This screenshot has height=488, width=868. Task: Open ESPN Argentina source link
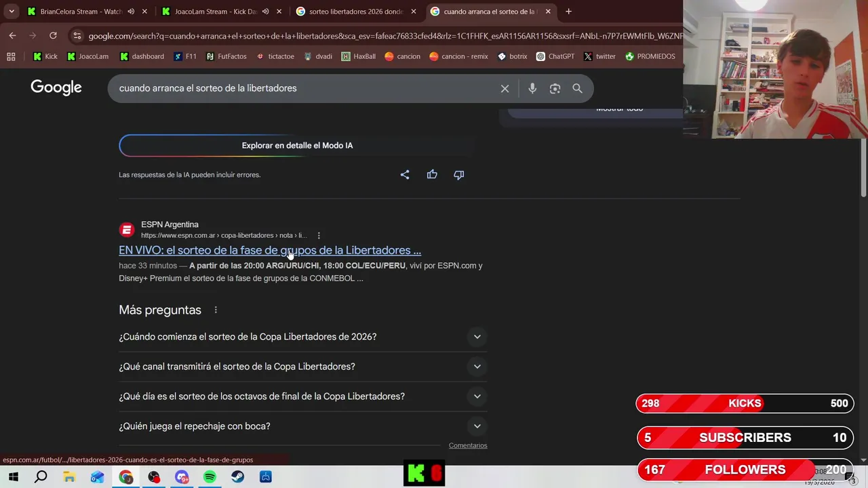[x=213, y=230]
